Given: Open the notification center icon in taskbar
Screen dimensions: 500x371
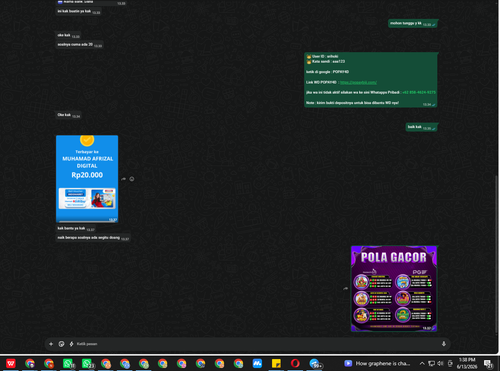Looking at the screenshot, I should tap(488, 363).
